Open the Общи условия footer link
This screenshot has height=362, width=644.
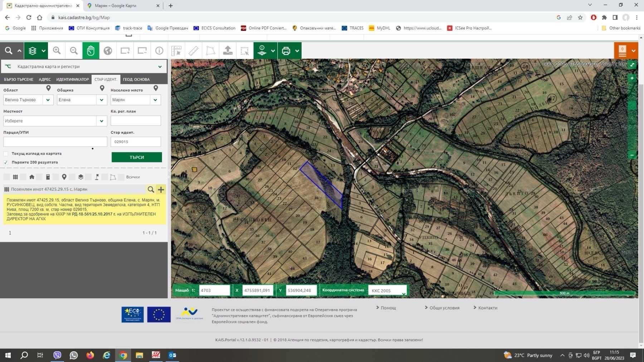[444, 308]
